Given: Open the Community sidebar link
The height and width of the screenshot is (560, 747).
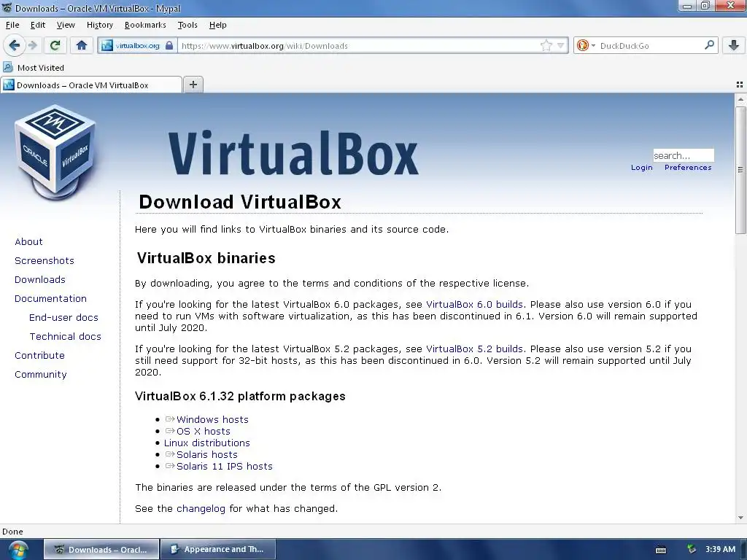Looking at the screenshot, I should pos(41,375).
